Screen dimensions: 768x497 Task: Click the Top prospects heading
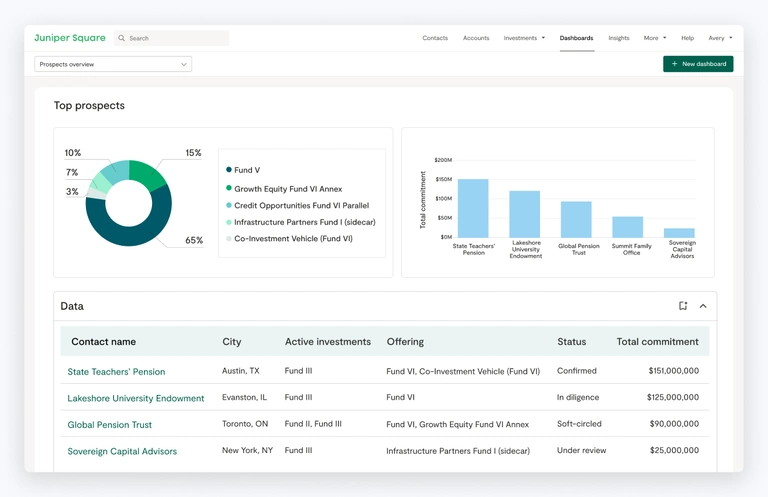(x=89, y=105)
